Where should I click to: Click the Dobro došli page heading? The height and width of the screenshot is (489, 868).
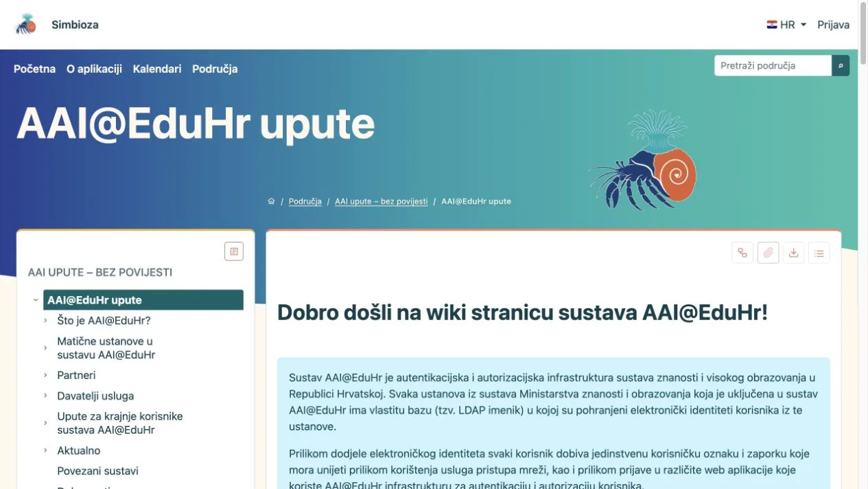522,312
